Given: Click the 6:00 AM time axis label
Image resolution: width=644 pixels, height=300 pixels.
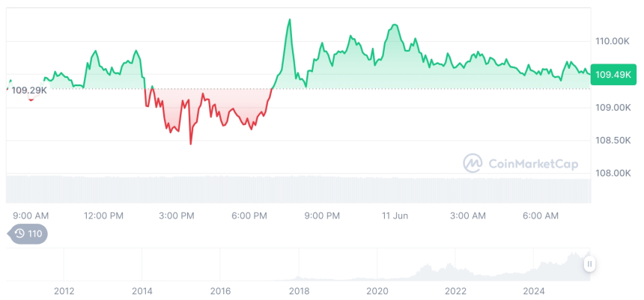Looking at the screenshot, I should pyautogui.click(x=541, y=215).
